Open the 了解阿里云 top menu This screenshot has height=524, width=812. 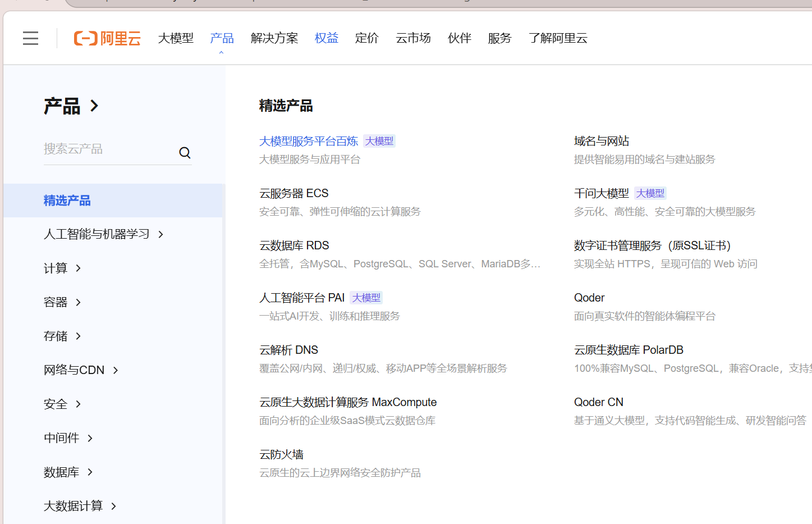(558, 38)
